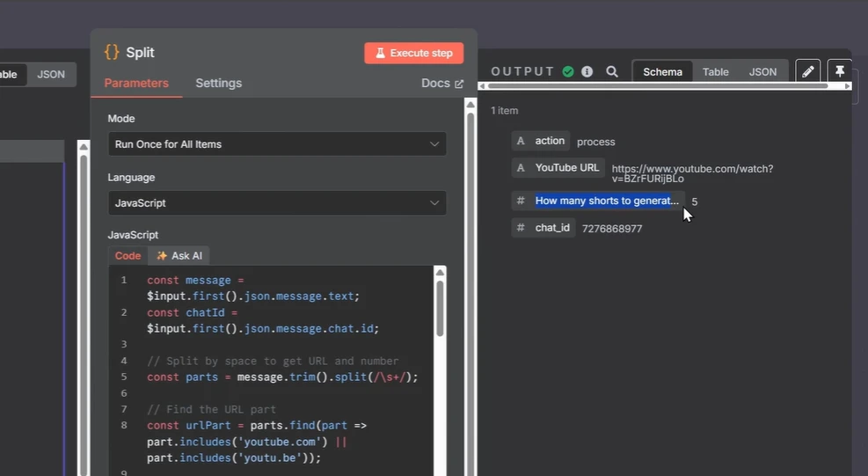
Task: Click the Execute step button
Action: click(x=413, y=53)
